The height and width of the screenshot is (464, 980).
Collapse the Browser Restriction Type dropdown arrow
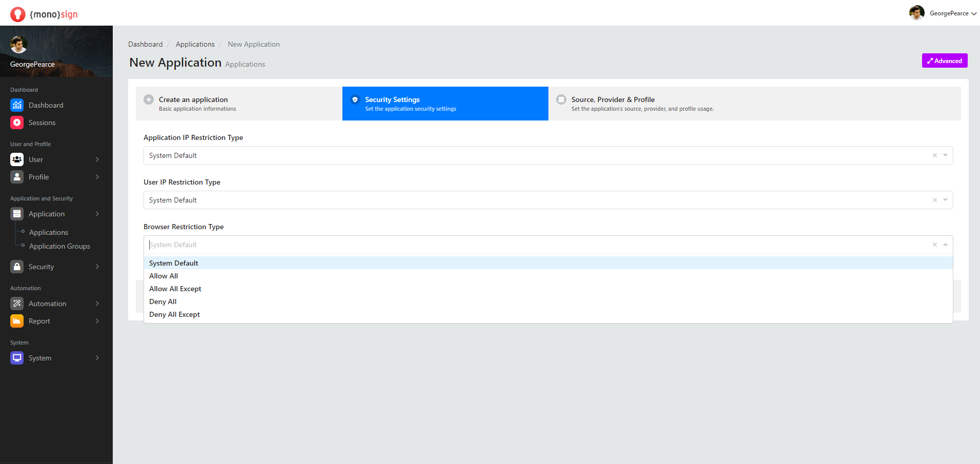[x=945, y=245]
